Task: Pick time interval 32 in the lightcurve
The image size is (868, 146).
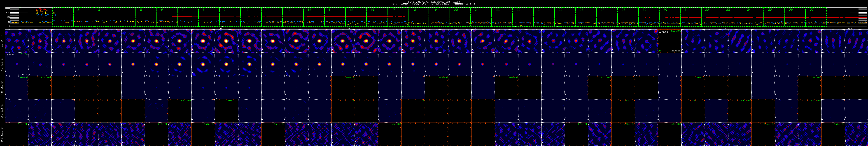Action: coord(712,17)
